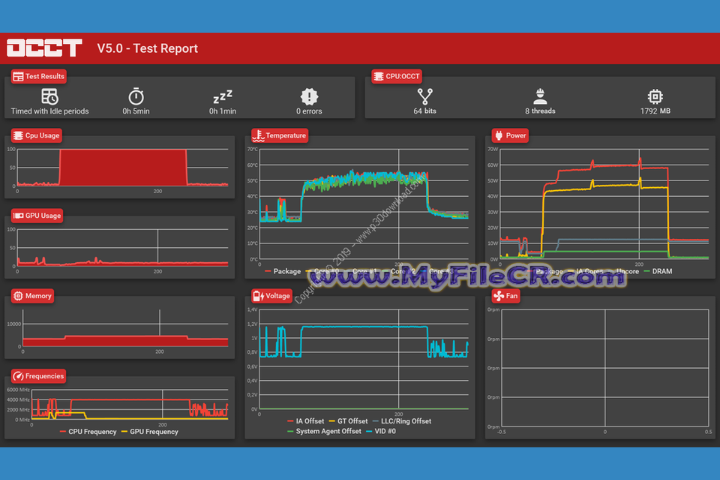Viewport: 720px width, 480px height.
Task: Click the Frequencies gauge icon
Action: tap(18, 376)
